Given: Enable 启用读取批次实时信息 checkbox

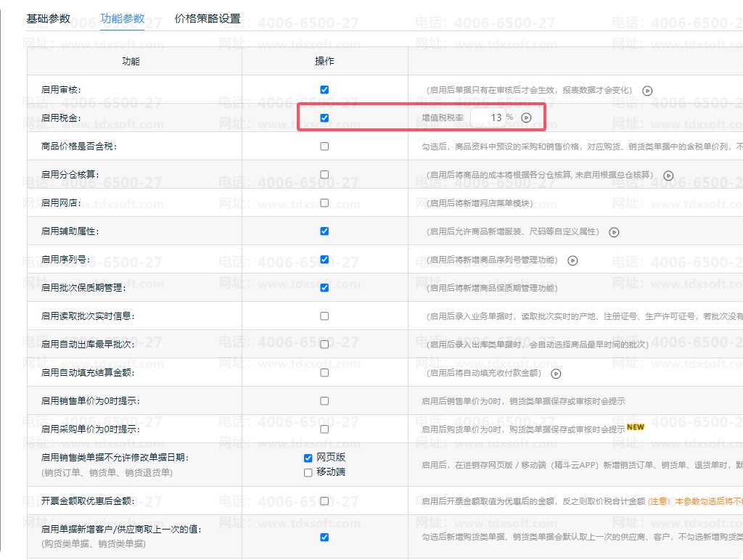Looking at the screenshot, I should [324, 316].
